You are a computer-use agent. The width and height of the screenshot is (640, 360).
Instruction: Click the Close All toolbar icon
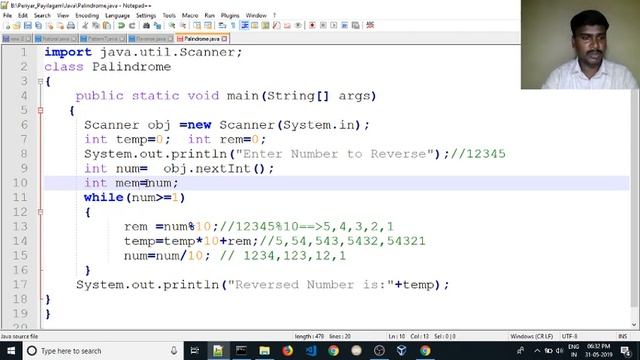(x=60, y=25)
